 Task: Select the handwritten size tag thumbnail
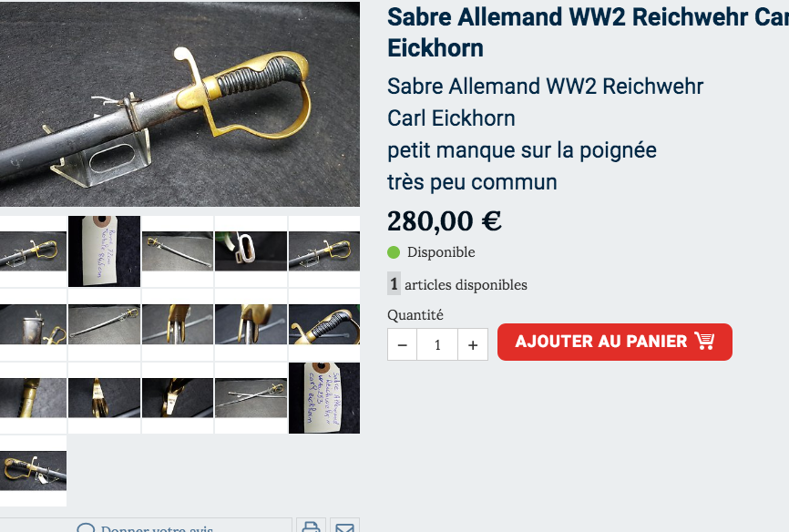[104, 251]
